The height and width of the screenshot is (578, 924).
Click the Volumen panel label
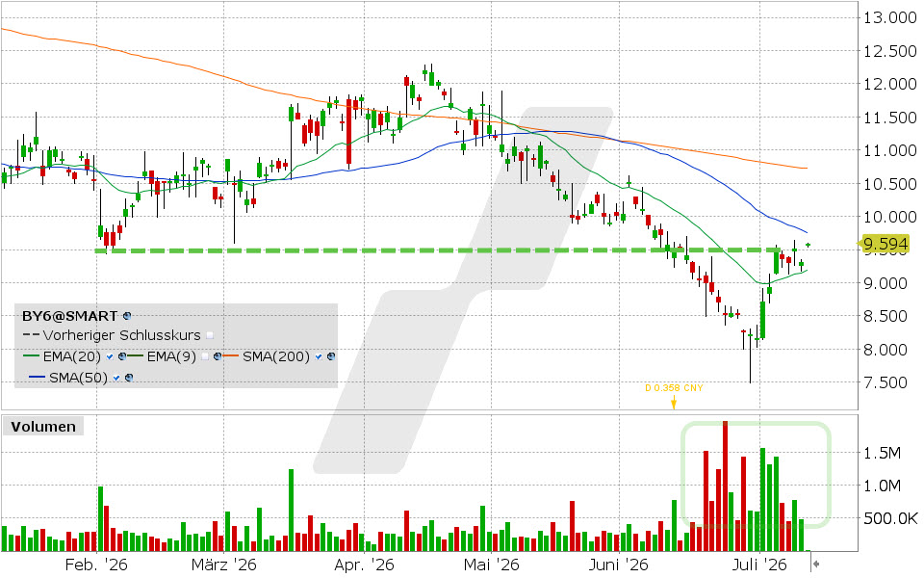click(43, 427)
